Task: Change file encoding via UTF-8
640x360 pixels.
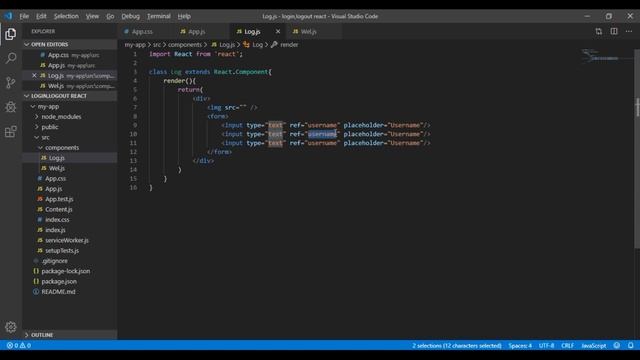Action: pos(546,345)
